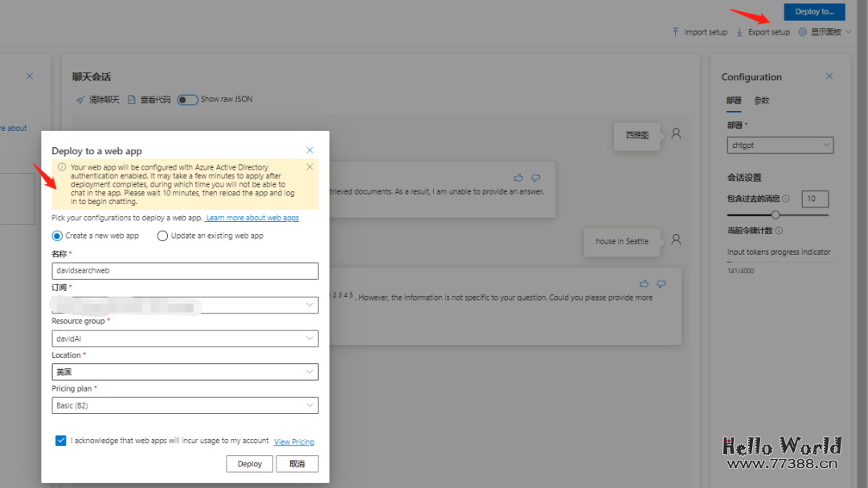868x488 pixels.
Task: Select Update an existing web app option
Action: point(162,236)
